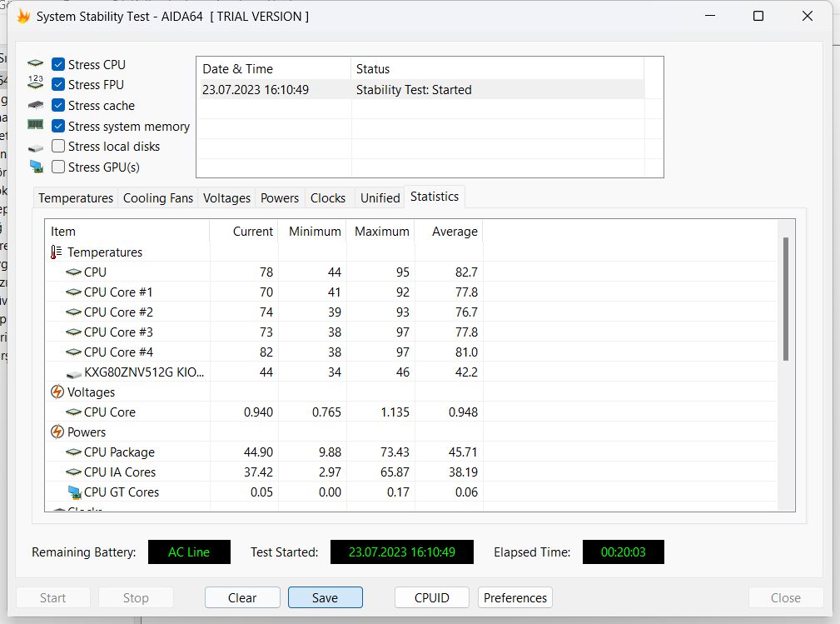Viewport: 840px width, 624px height.
Task: Switch to the Temperatures tab
Action: tap(76, 197)
